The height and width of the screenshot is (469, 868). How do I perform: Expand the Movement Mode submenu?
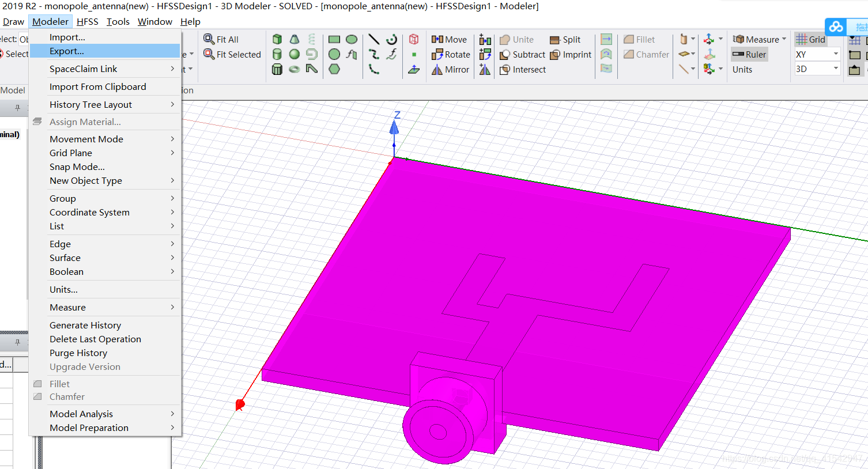click(105, 139)
